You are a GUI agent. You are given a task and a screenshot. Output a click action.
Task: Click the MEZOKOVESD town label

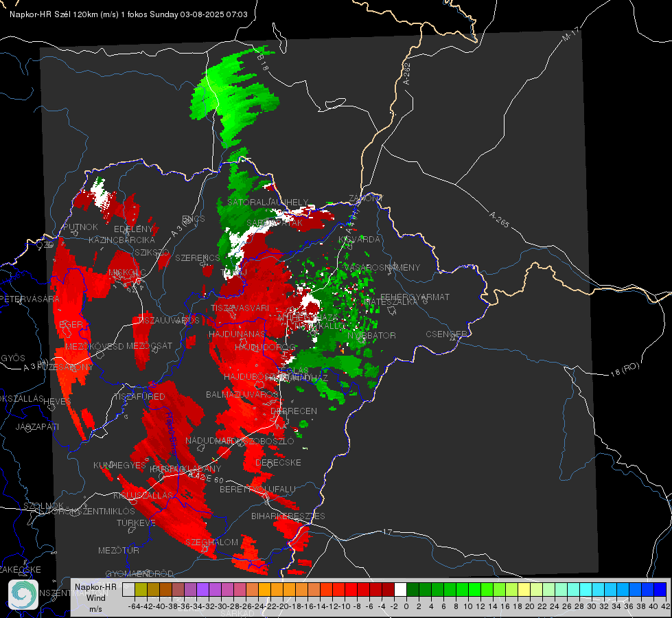coord(95,346)
